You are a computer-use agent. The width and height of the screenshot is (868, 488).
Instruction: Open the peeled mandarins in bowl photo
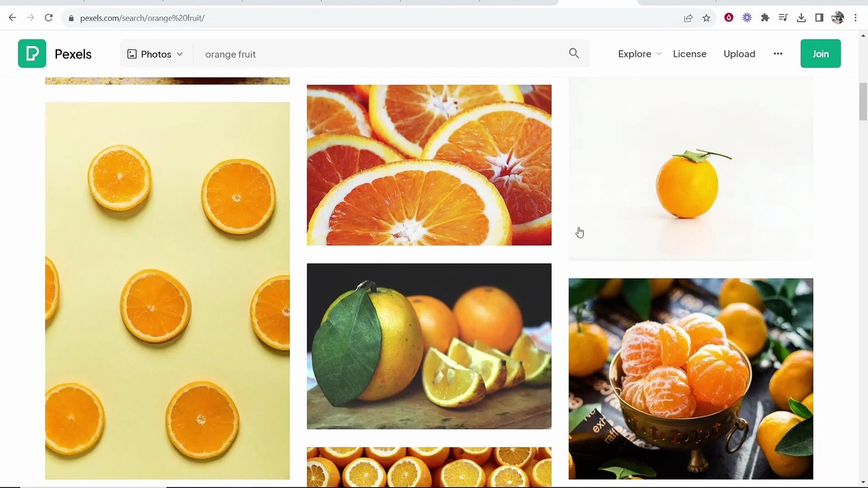coord(690,378)
